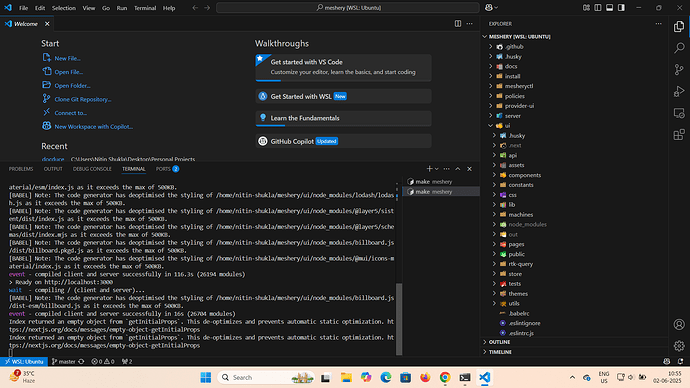Open the Terminal menu
The width and height of the screenshot is (690, 388).
(x=145, y=8)
